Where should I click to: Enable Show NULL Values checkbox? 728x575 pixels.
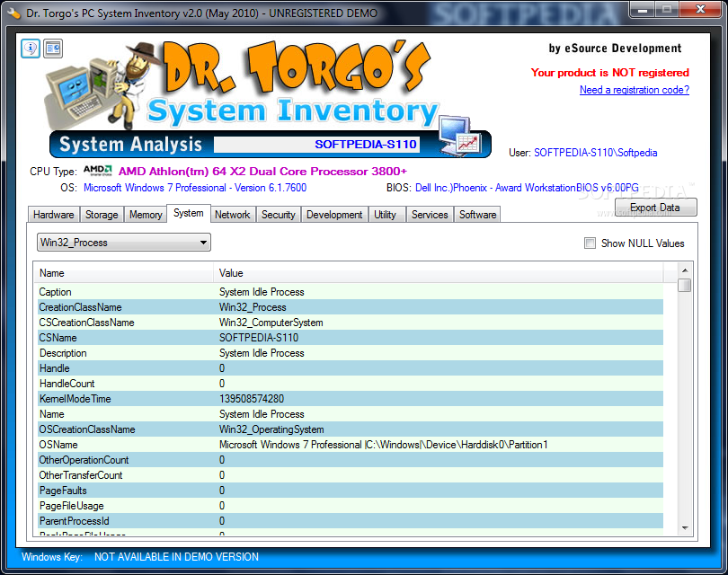tap(590, 243)
